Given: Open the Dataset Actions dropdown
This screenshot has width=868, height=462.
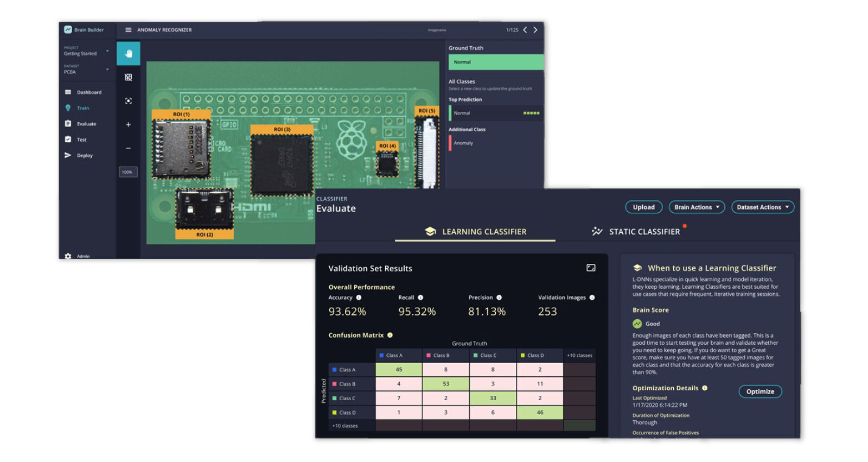Looking at the screenshot, I should coord(763,207).
